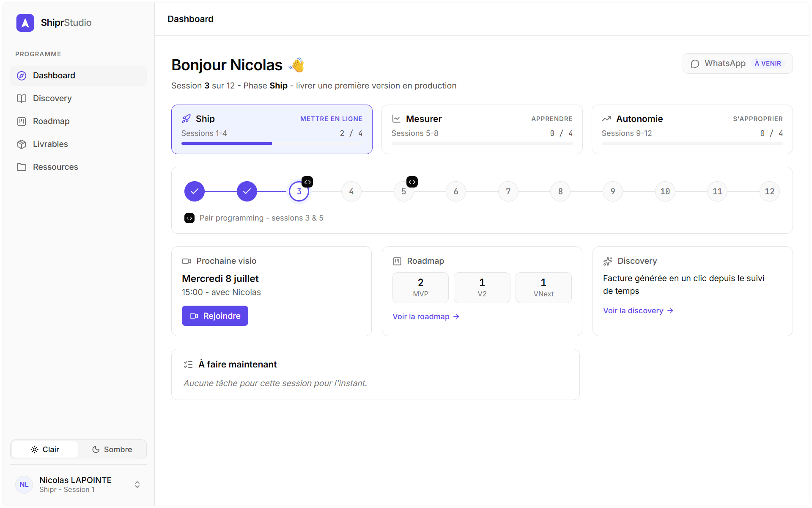Select session 12 step
The height and width of the screenshot is (508, 812).
coord(770,191)
